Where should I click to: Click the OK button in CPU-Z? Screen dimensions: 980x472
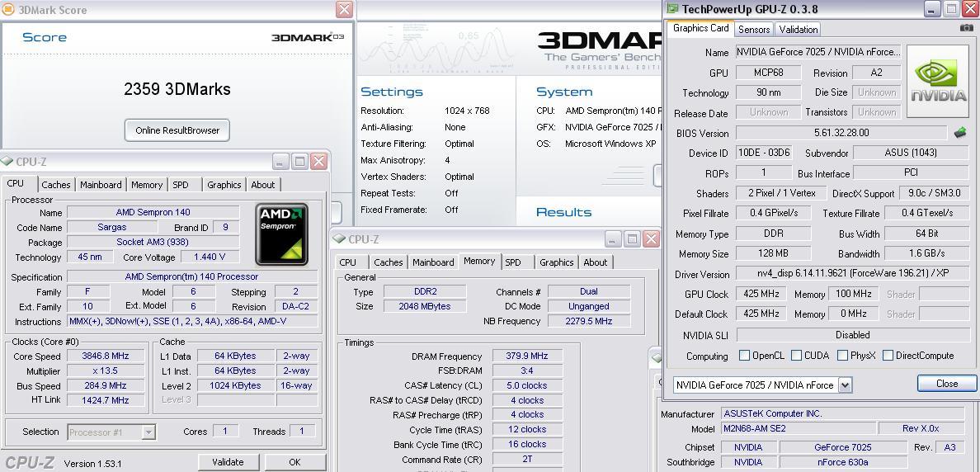point(294,462)
